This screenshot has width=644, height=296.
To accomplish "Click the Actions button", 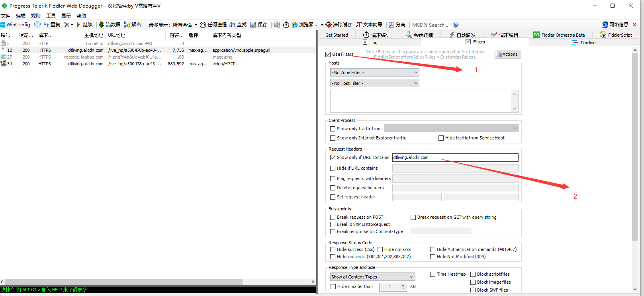I will 508,54.
